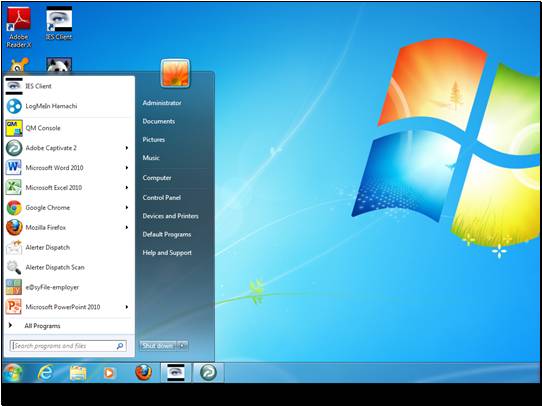Open Help and Support link
This screenshot has height=406, width=542.
tap(167, 253)
